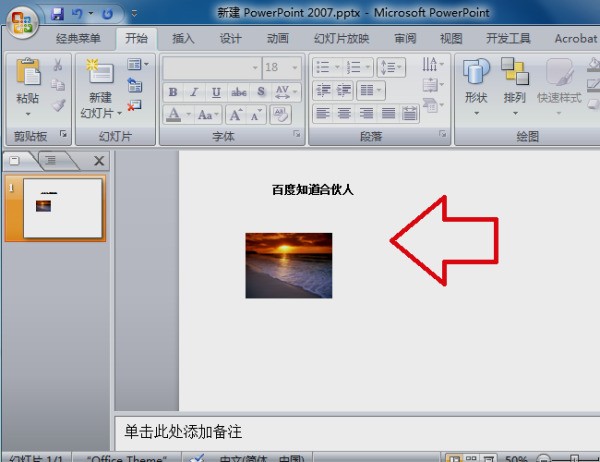Select slide 1 thumbnail in panel

coord(63,208)
